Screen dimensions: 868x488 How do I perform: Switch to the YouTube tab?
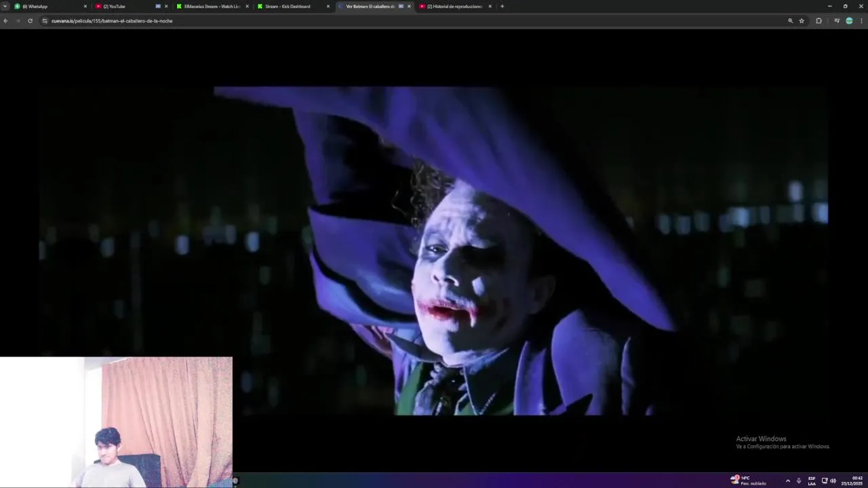coord(131,6)
